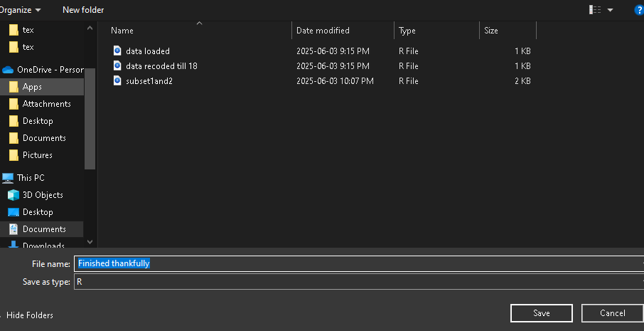Sort files by Type column

[x=407, y=31]
